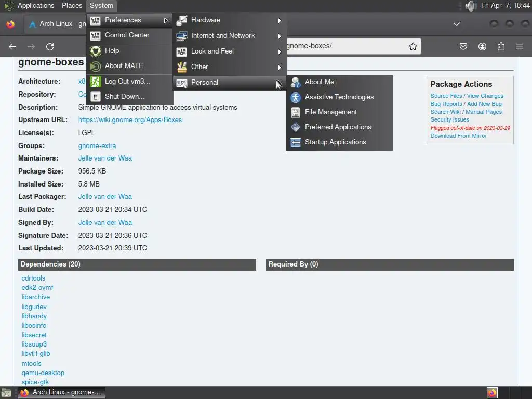The image size is (532, 399).
Task: Open the Places menu
Action: (72, 5)
